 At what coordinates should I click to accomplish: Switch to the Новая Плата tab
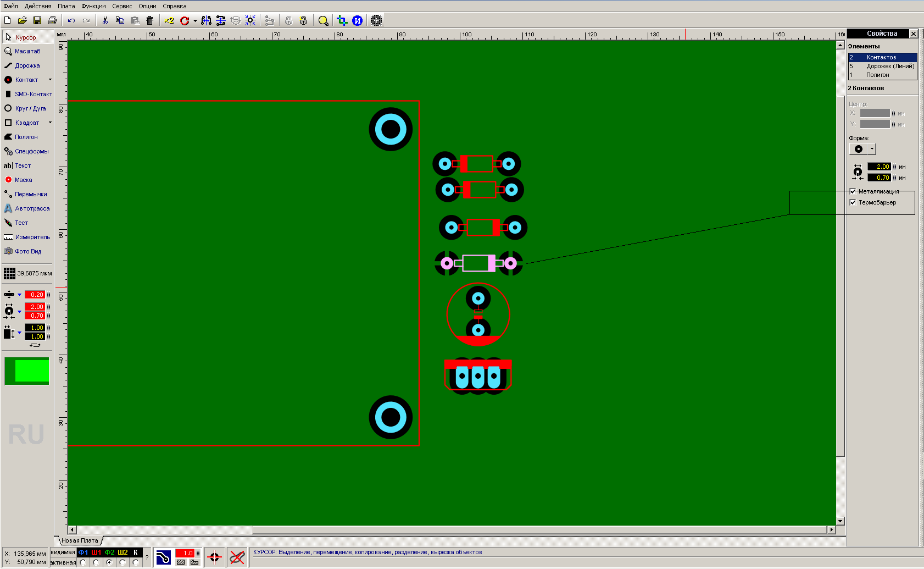[80, 540]
